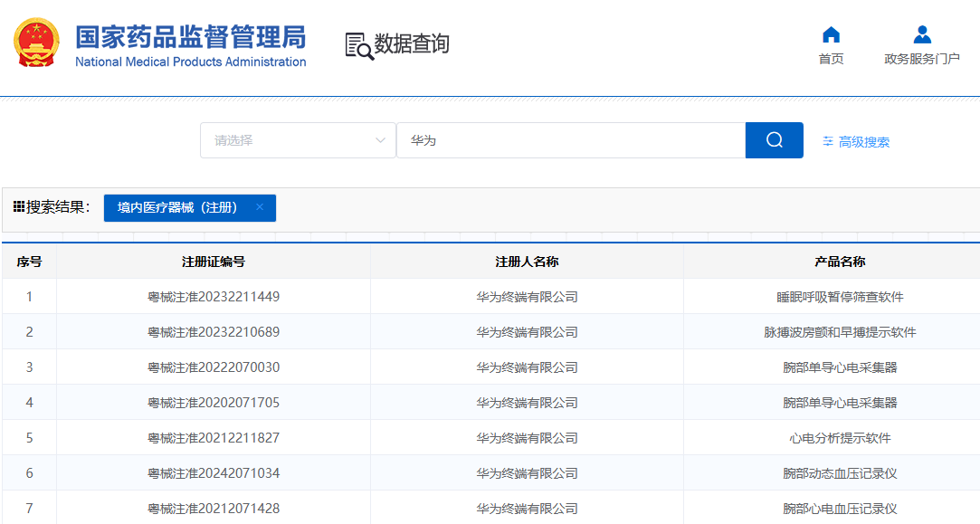Click the 序号 column header
The width and height of the screenshot is (980, 524).
click(29, 262)
